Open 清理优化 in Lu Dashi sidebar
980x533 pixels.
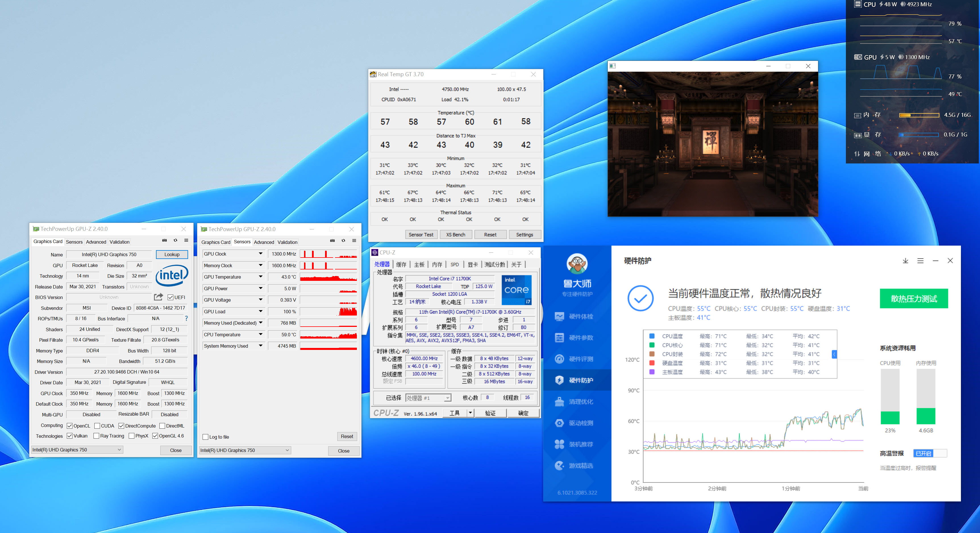pyautogui.click(x=580, y=402)
